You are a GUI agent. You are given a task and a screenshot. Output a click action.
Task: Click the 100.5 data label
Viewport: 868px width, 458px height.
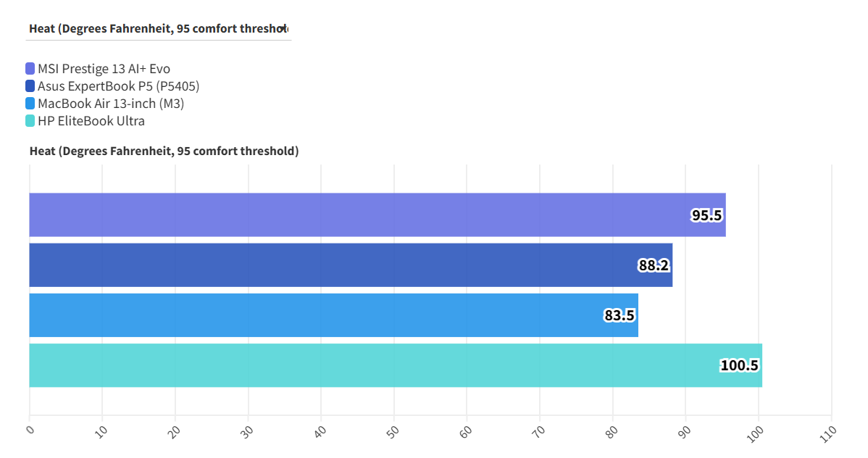pyautogui.click(x=739, y=365)
